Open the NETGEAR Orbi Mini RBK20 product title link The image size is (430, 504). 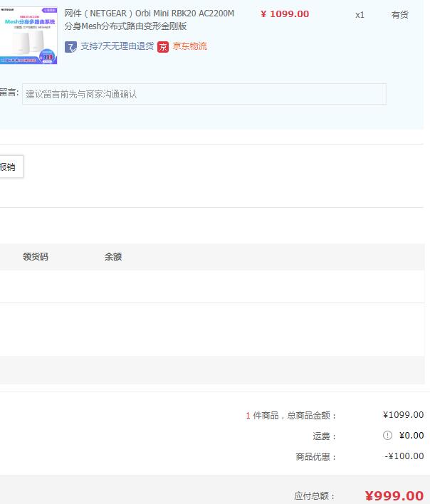149,20
